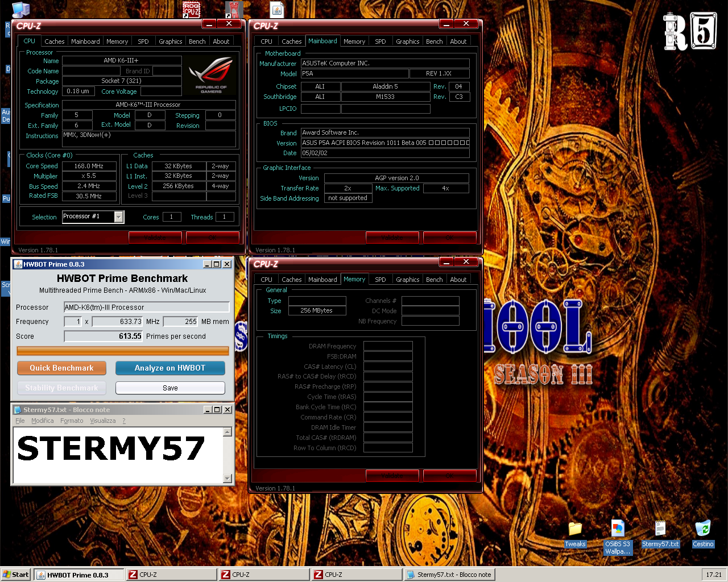
Task: Click the 256 MBytes memory size value
Action: coord(317,311)
